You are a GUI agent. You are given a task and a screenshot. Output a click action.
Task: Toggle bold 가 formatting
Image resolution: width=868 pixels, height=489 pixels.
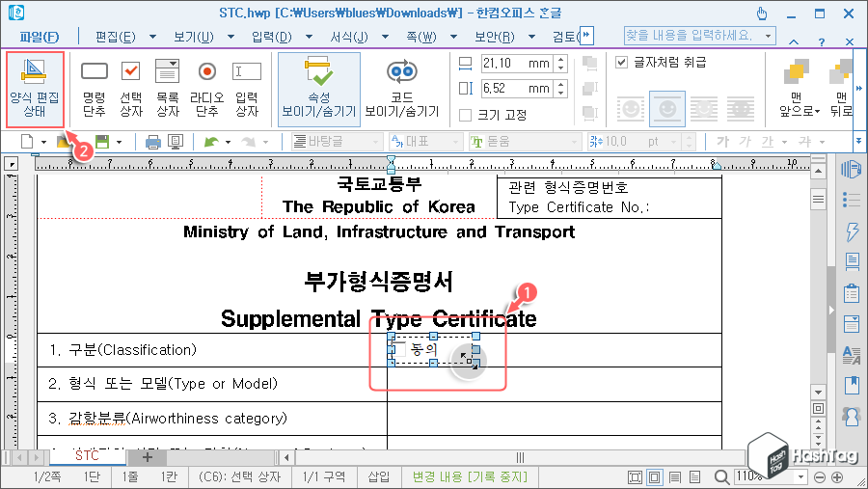[722, 142]
